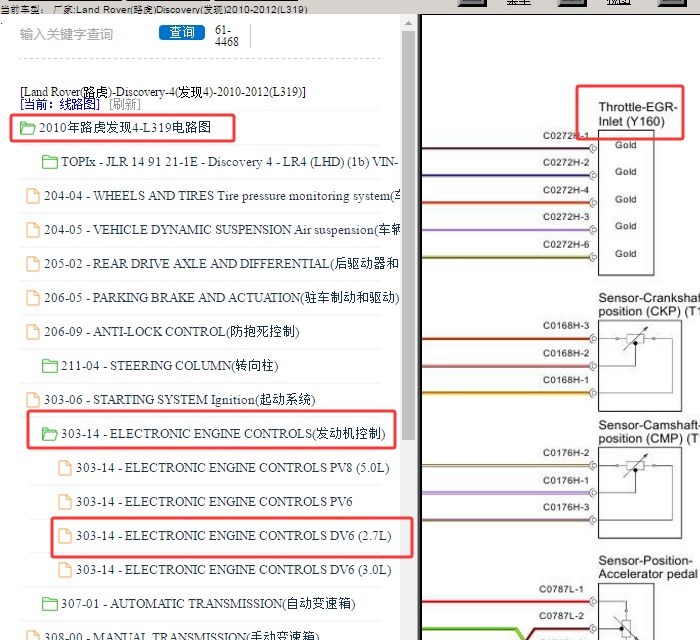Click the tree panel scrollbar up arrow
The width and height of the screenshot is (700, 640).
click(408, 23)
